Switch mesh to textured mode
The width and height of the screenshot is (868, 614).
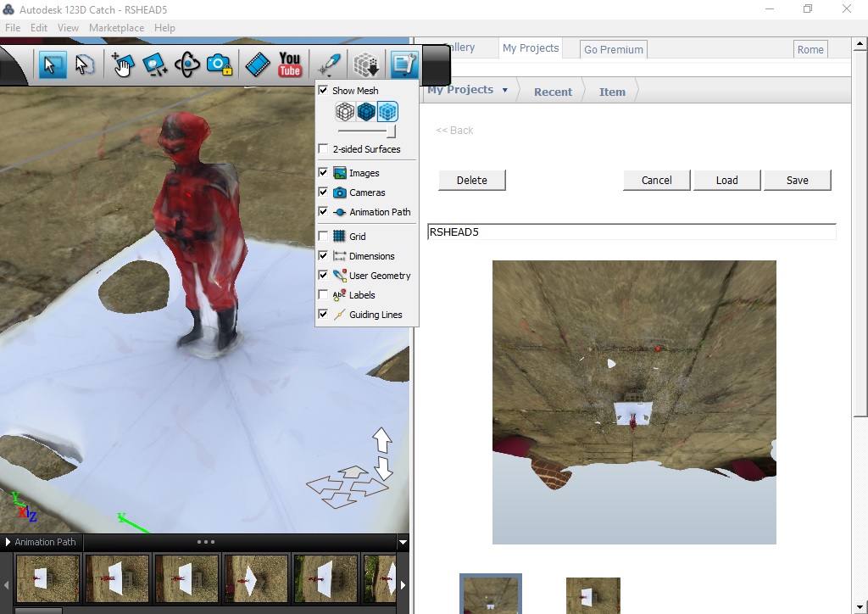click(x=387, y=112)
